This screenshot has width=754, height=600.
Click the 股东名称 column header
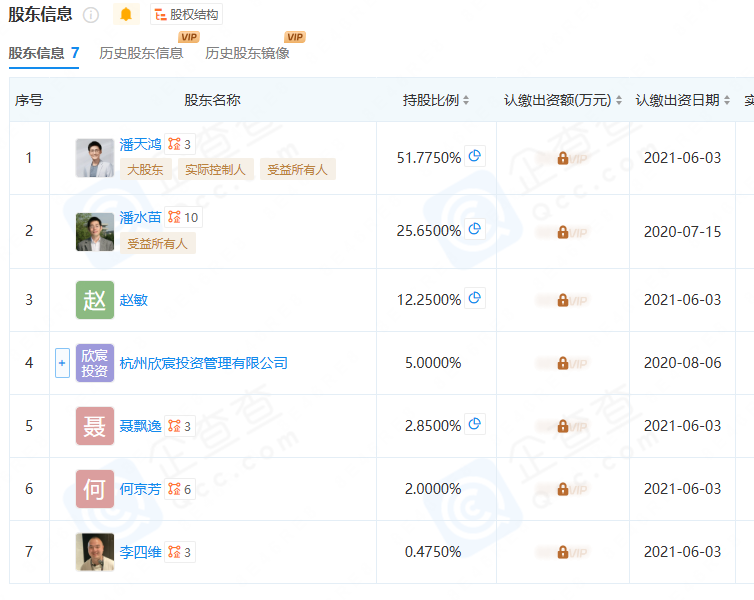pyautogui.click(x=213, y=100)
